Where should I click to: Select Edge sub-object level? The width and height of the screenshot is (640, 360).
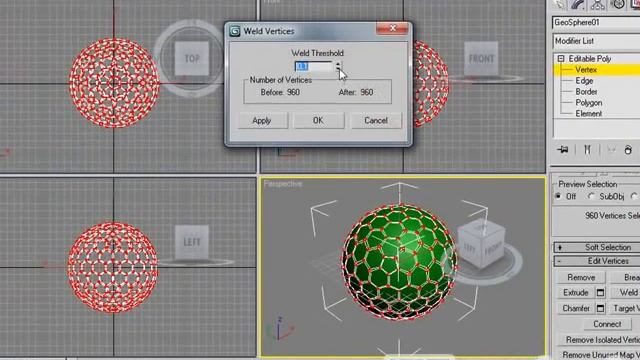[x=584, y=81]
